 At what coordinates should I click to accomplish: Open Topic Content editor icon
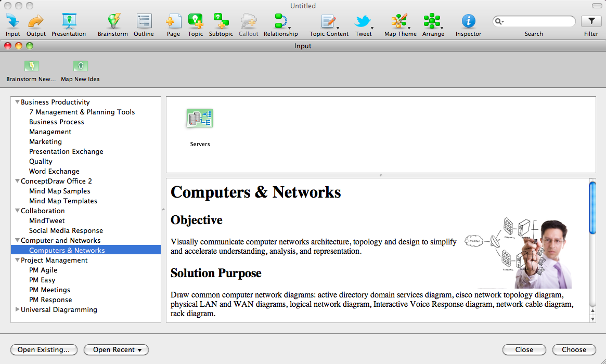[328, 21]
